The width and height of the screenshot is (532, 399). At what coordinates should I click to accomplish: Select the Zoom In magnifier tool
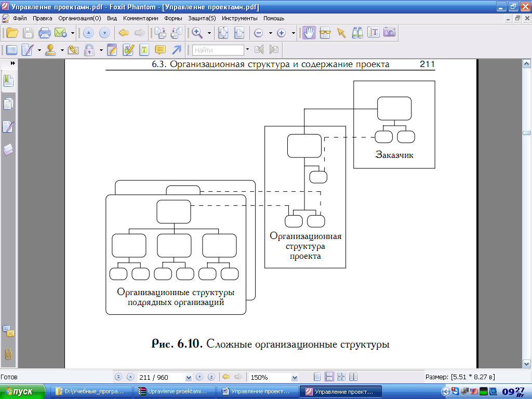(x=197, y=33)
